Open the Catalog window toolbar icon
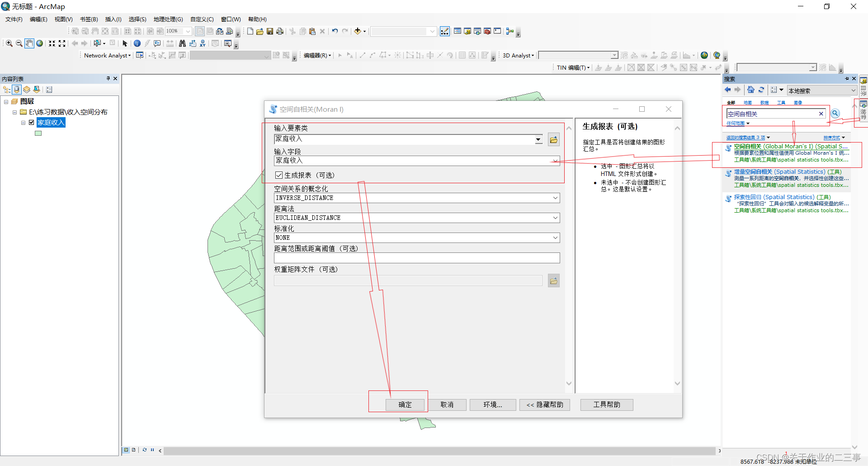This screenshot has width=868, height=466. pos(467,31)
